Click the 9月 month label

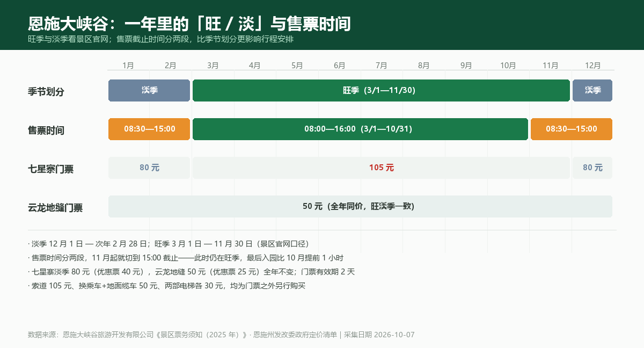(466, 66)
